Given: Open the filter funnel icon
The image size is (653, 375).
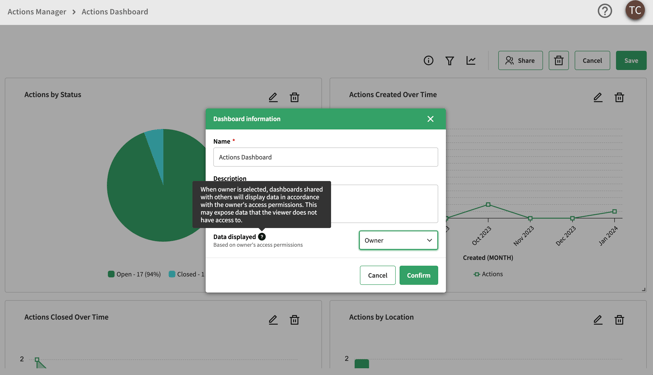Looking at the screenshot, I should coord(449,61).
